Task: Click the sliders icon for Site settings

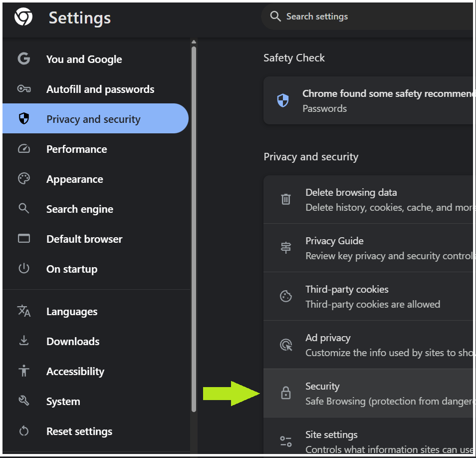Action: point(286,442)
